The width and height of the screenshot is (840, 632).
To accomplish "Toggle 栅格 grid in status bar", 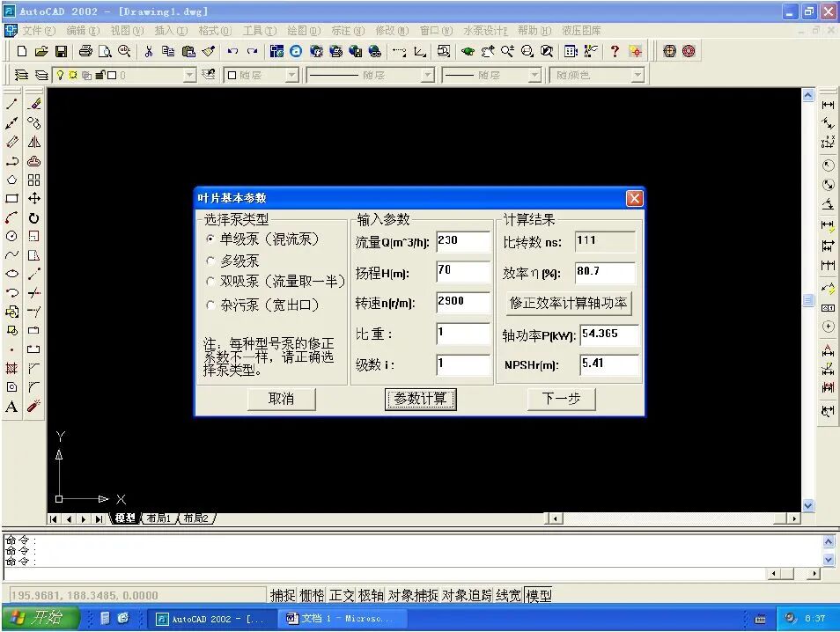I will point(312,595).
